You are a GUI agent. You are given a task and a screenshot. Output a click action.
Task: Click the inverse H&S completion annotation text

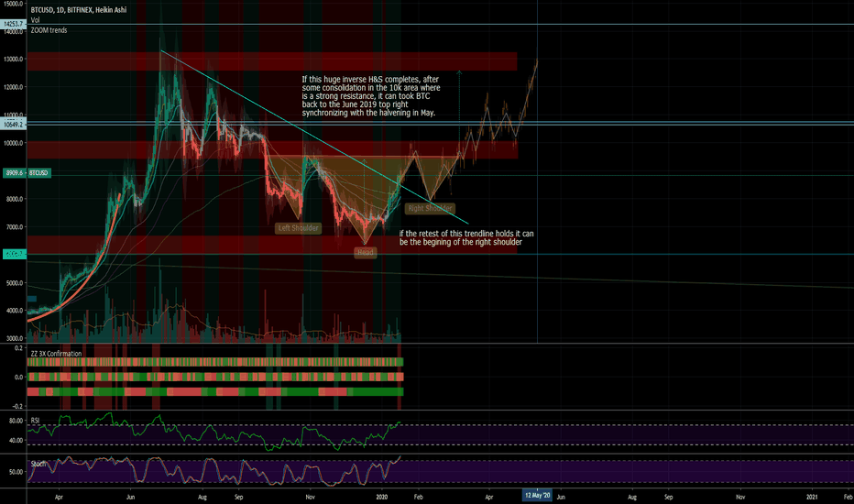(x=371, y=96)
